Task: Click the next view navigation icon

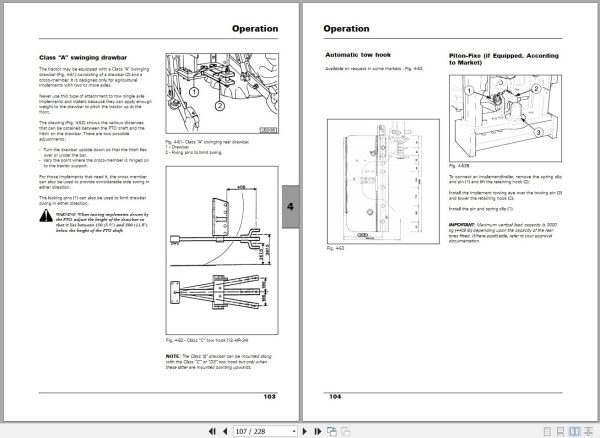Action: coord(345,431)
